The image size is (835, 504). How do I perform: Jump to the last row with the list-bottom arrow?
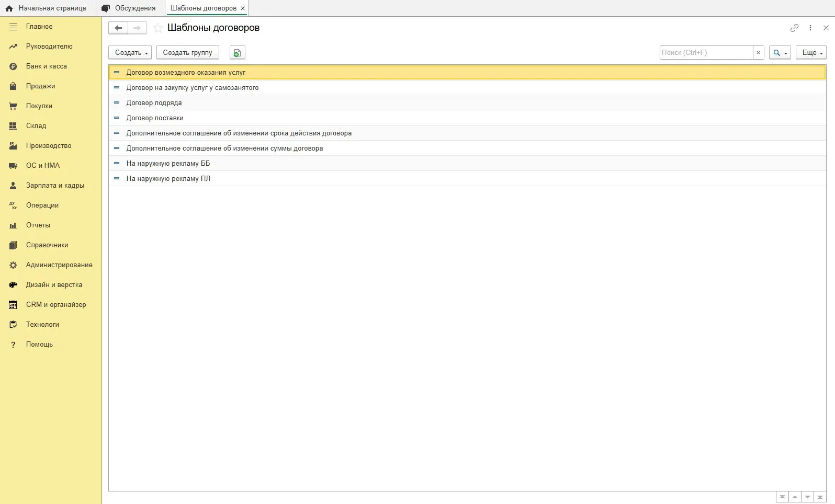(820, 497)
